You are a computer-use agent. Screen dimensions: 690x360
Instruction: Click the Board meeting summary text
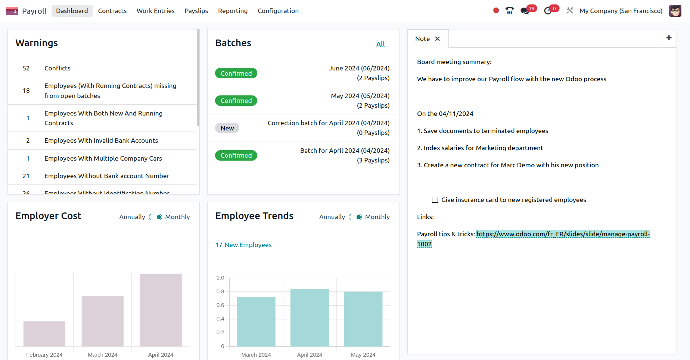[454, 62]
